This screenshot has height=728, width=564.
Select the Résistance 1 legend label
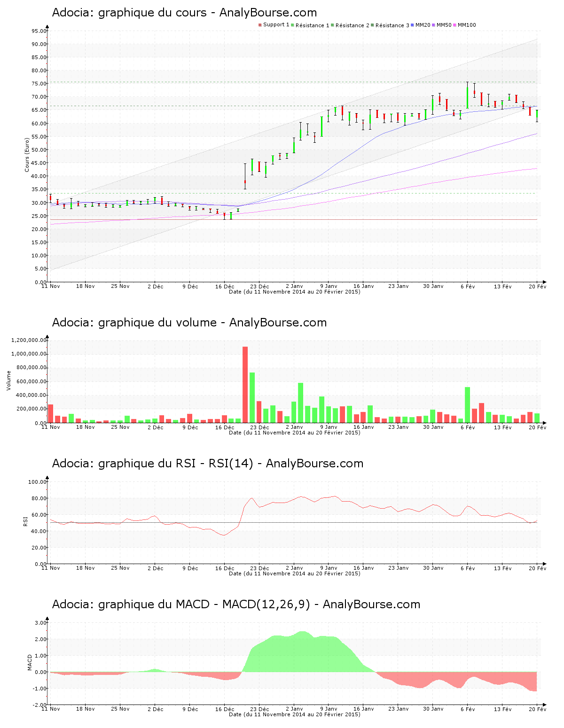tap(312, 25)
